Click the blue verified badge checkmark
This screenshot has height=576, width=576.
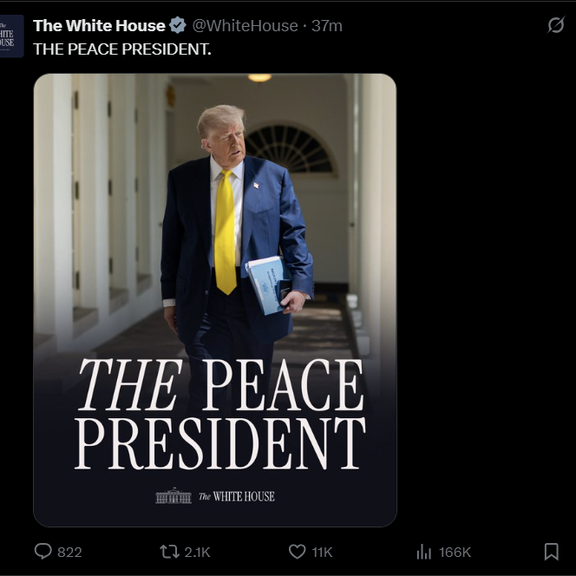pos(178,25)
